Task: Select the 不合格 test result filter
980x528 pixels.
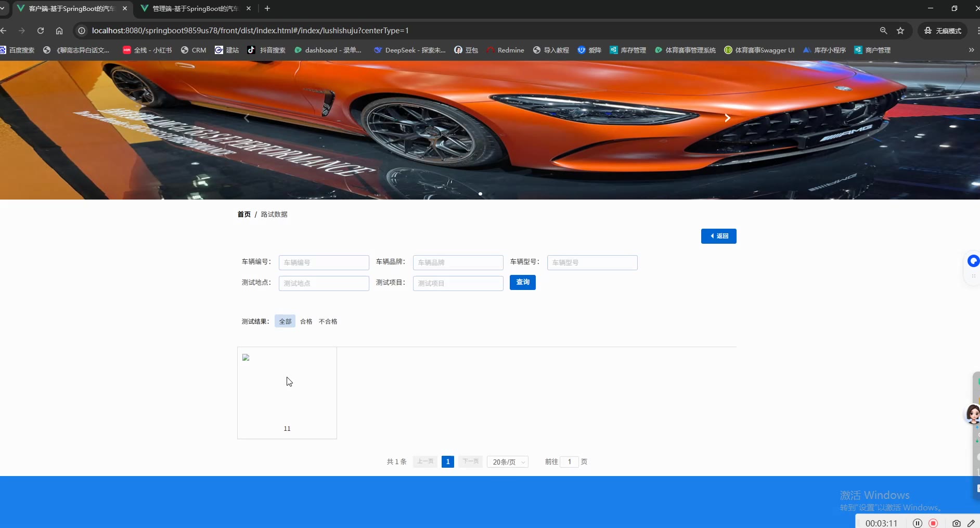Action: pos(328,321)
